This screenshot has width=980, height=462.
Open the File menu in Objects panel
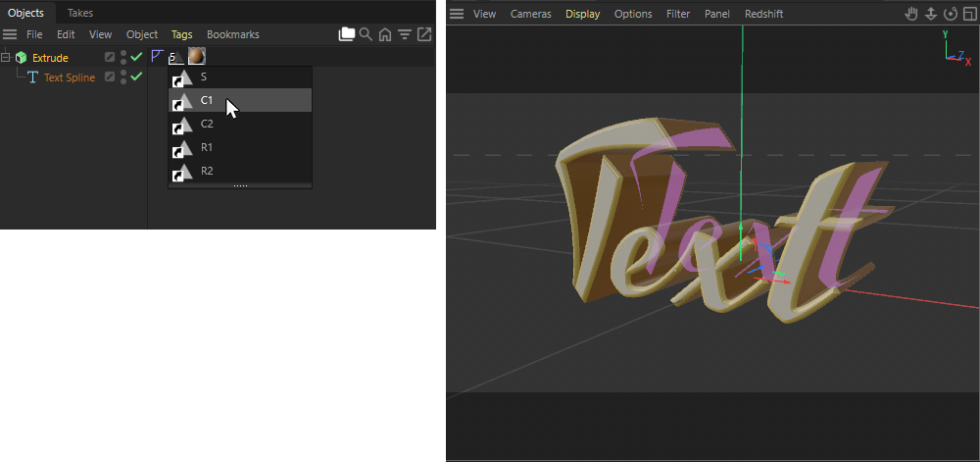pyautogui.click(x=34, y=34)
